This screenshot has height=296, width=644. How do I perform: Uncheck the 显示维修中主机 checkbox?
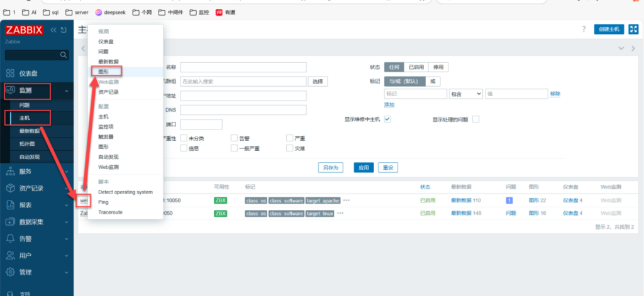click(388, 119)
